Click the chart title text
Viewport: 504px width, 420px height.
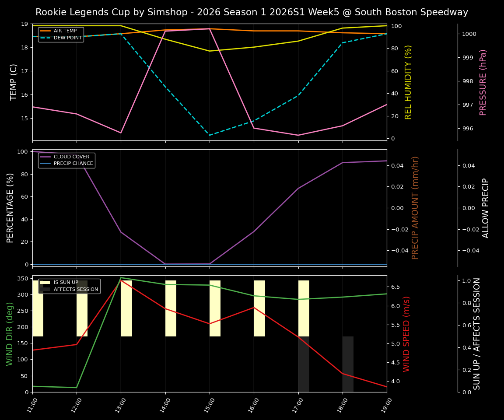coord(252,12)
